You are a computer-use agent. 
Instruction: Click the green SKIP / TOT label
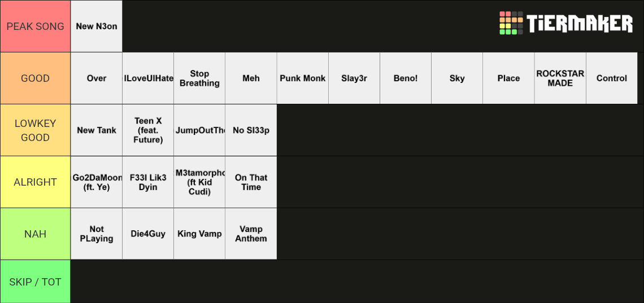pyautogui.click(x=36, y=282)
